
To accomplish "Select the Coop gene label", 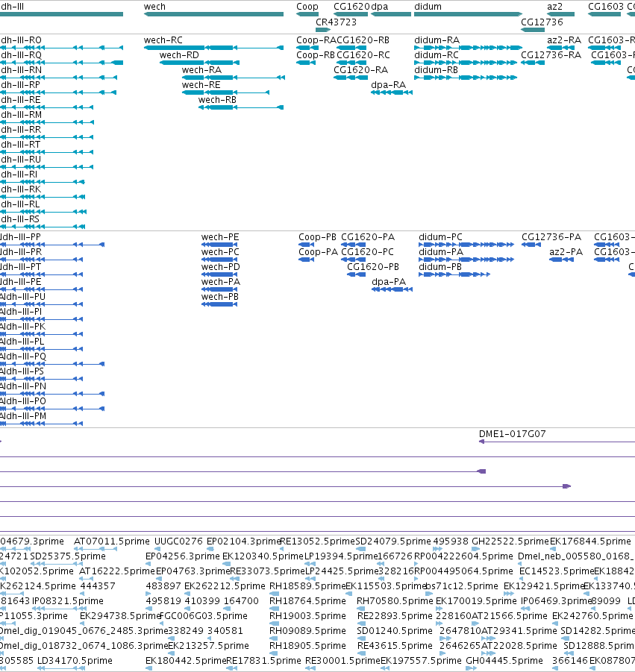I will coord(307,7).
